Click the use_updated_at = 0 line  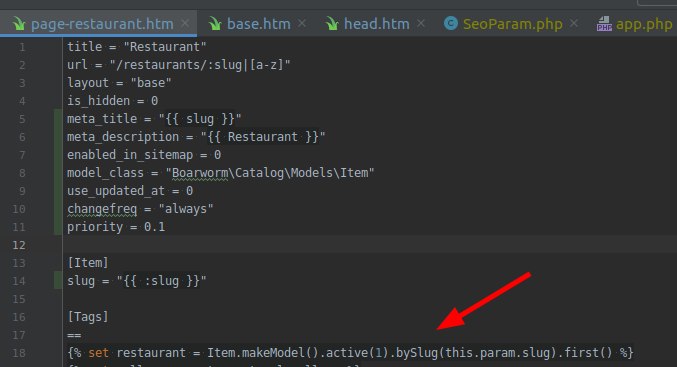click(x=130, y=191)
